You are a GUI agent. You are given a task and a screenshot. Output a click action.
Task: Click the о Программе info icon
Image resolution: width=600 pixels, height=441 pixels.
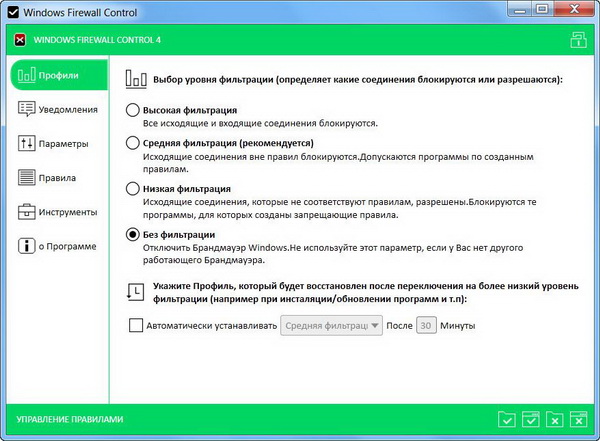[27, 247]
